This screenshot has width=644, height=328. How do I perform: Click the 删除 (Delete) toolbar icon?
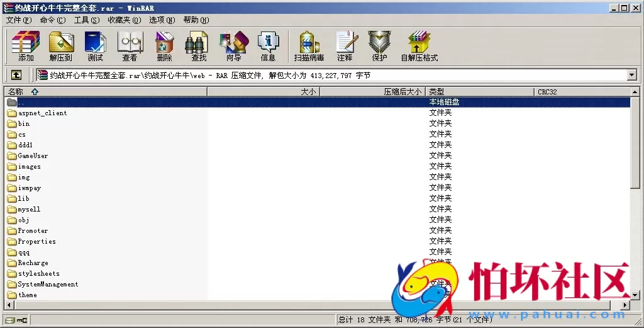pyautogui.click(x=164, y=46)
